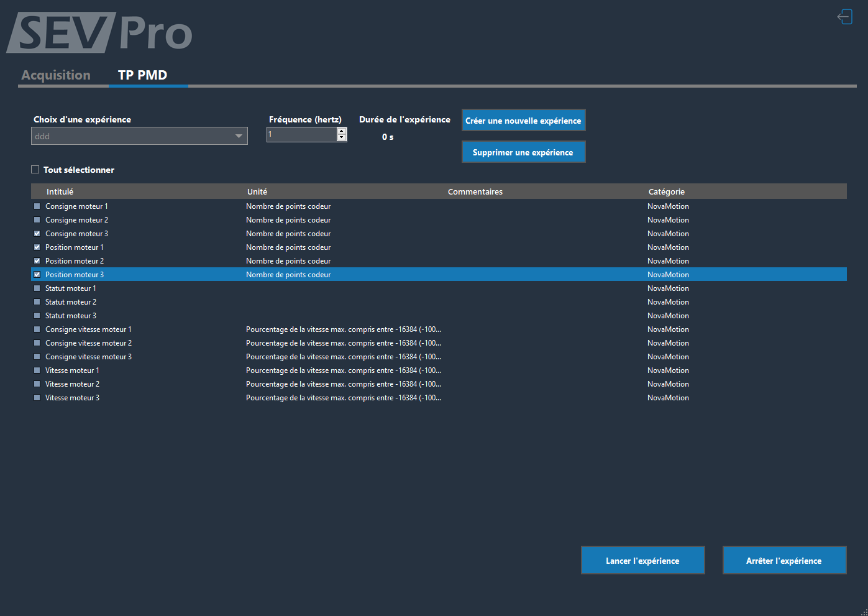Check the Statut moteur 3 checkbox

(x=37, y=316)
